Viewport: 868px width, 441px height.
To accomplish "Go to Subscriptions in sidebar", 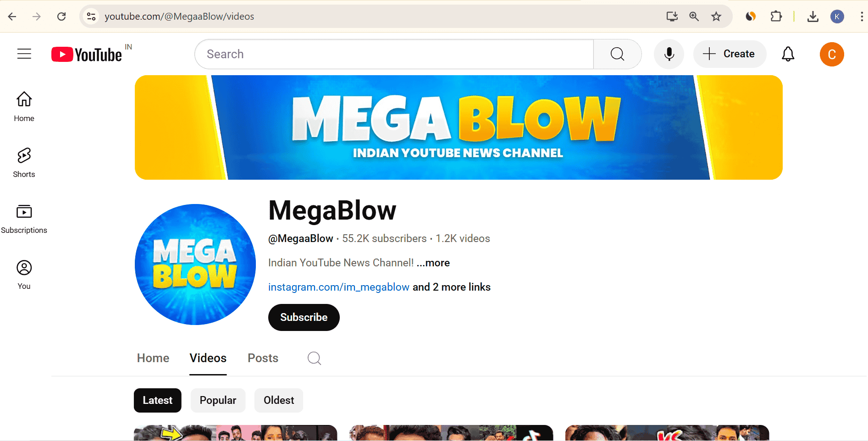I will pos(24,218).
